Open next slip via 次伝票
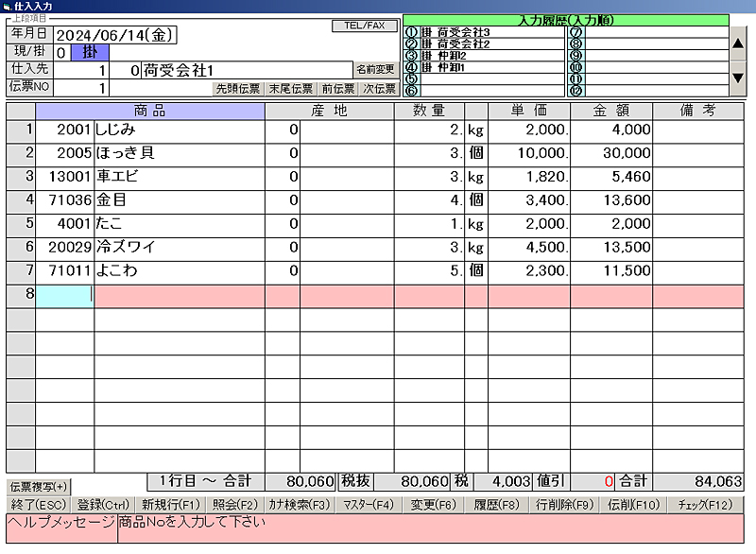 coord(379,89)
